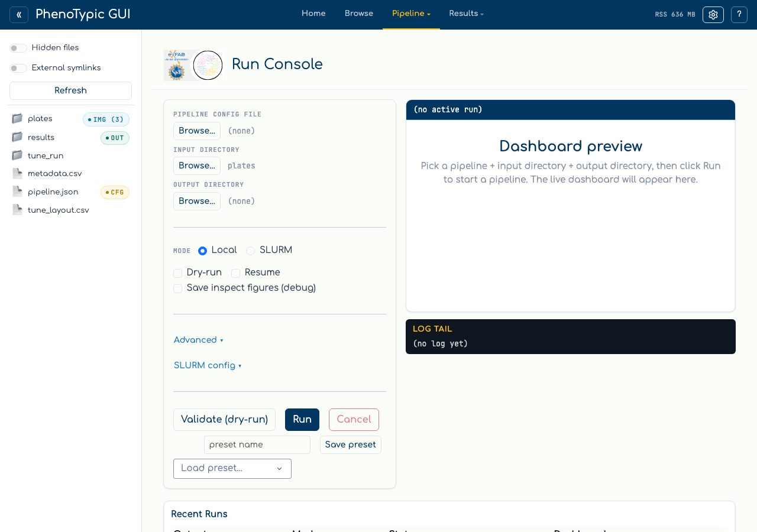Screen dimensions: 757x532
Task: Toggle External symlinks switch
Action: 18,68
